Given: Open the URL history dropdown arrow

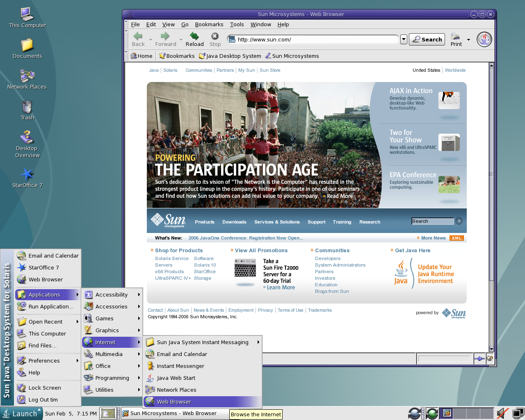Looking at the screenshot, I should point(404,39).
